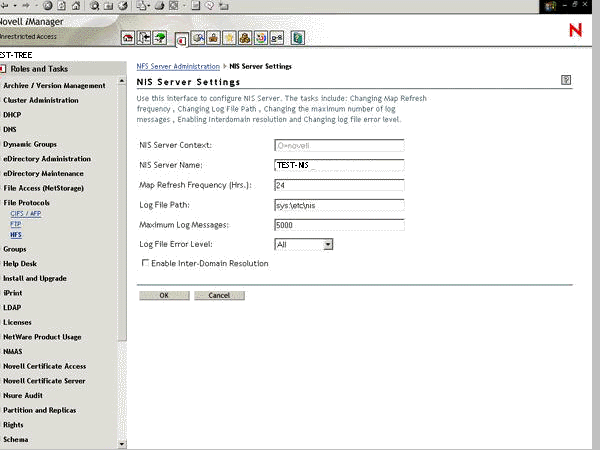Open the Back button history dropdown arrow
The width and height of the screenshot is (600, 450).
tap(15, 6)
